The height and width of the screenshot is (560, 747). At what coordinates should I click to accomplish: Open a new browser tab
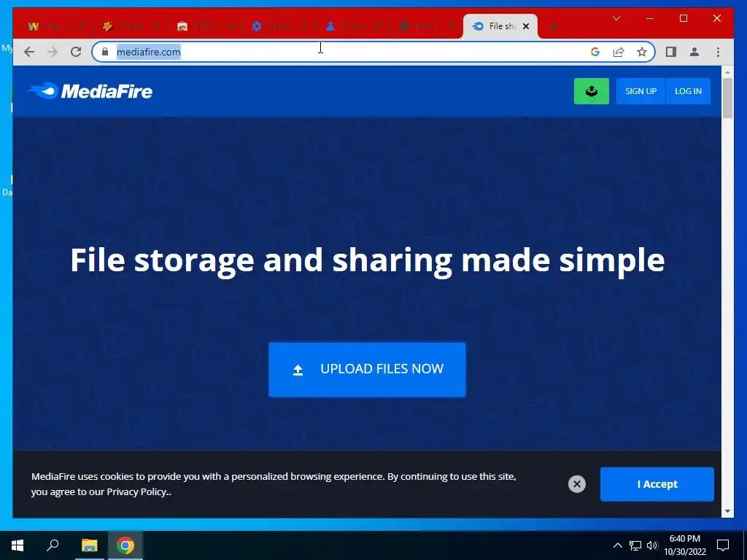tap(554, 26)
